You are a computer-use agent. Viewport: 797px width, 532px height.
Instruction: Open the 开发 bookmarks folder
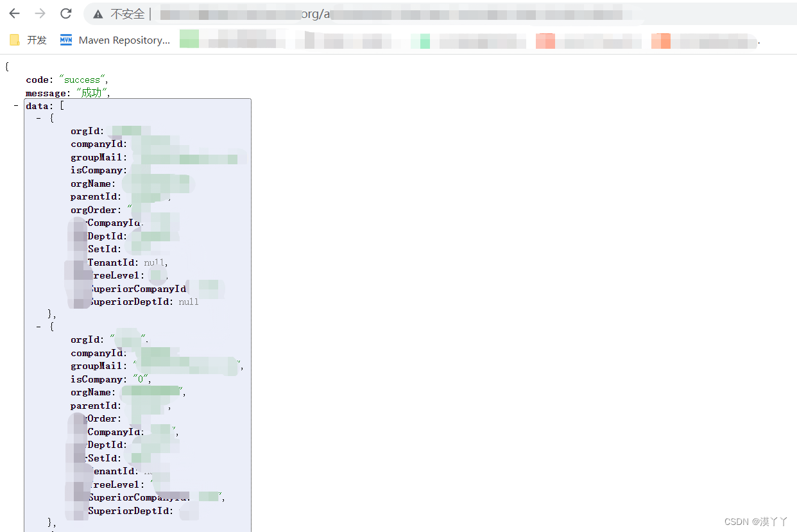click(x=28, y=40)
